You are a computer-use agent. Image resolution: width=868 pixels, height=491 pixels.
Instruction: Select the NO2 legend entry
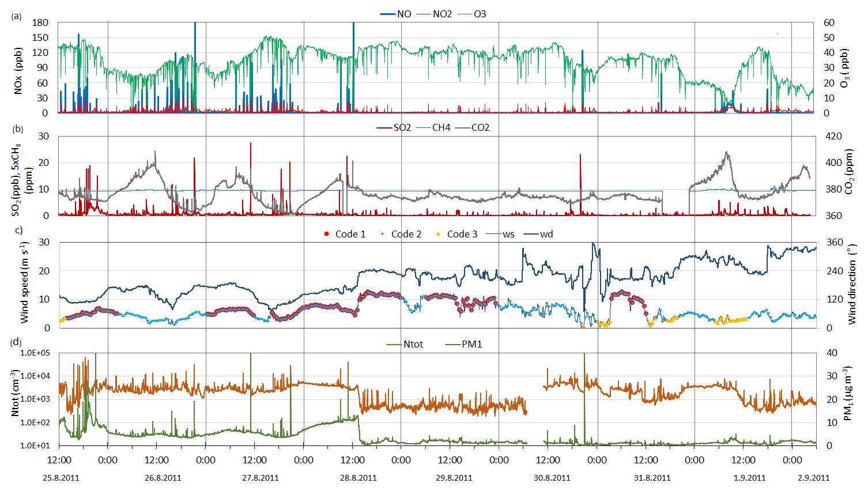point(442,14)
